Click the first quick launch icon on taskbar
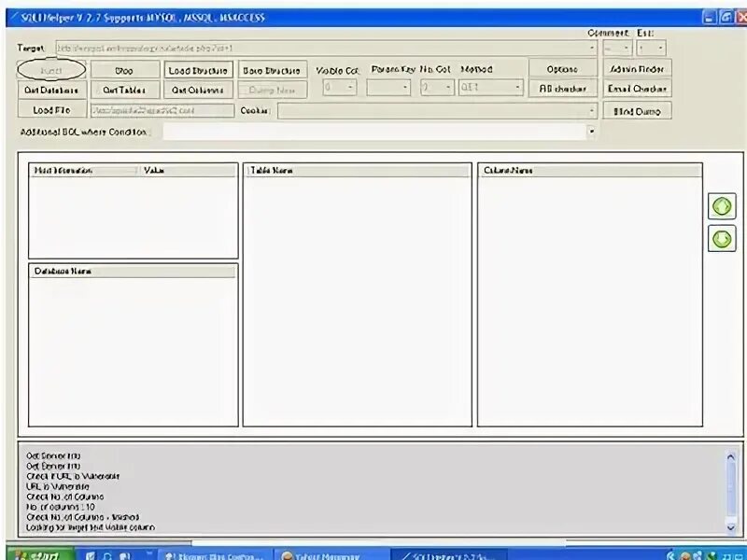Screen dimensions: 747x560 click(91, 555)
